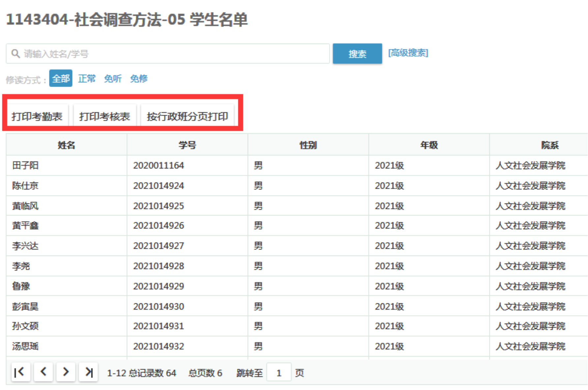The width and height of the screenshot is (588, 390).
Task: Go to the next page arrow
Action: click(66, 372)
